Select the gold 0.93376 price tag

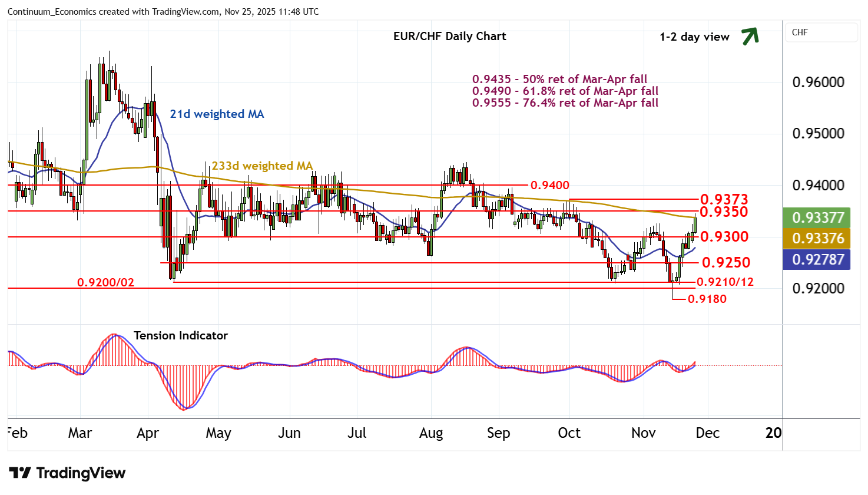coord(817,239)
